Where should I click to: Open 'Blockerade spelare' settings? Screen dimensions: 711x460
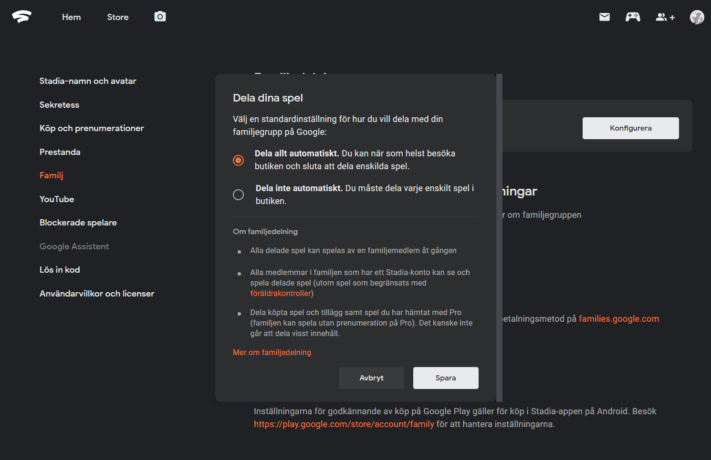pos(78,223)
